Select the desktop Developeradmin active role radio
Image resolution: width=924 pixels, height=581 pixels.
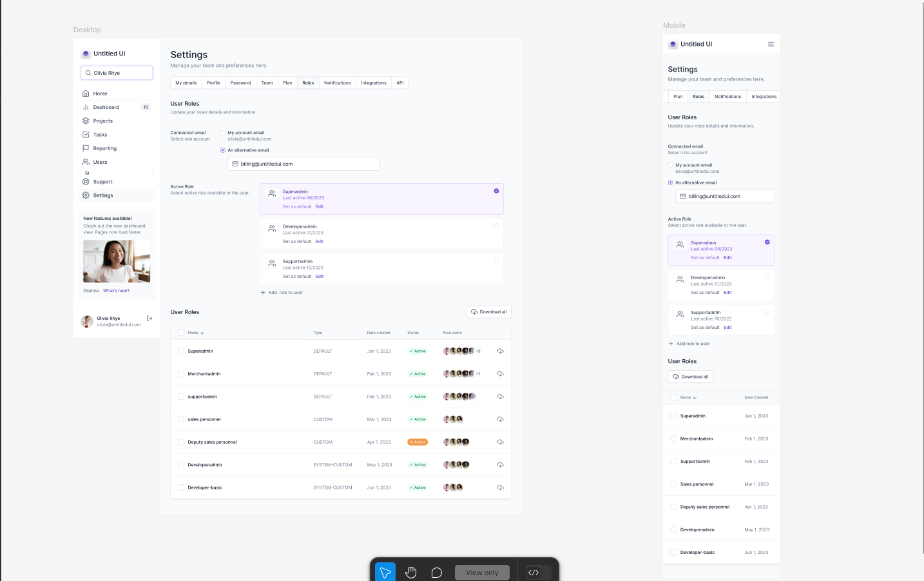tap(496, 226)
